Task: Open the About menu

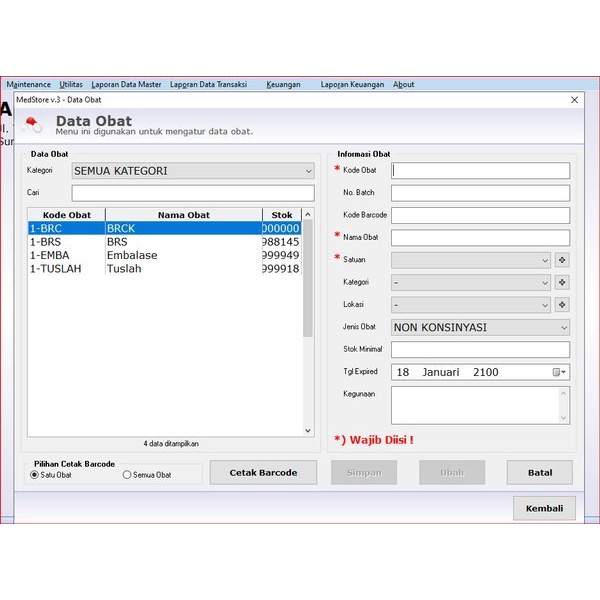Action: [404, 84]
